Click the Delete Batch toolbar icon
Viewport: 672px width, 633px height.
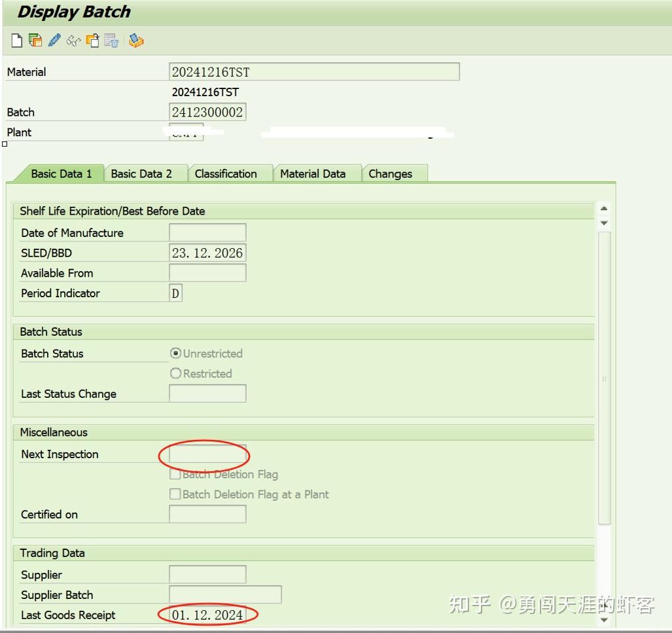(x=111, y=41)
